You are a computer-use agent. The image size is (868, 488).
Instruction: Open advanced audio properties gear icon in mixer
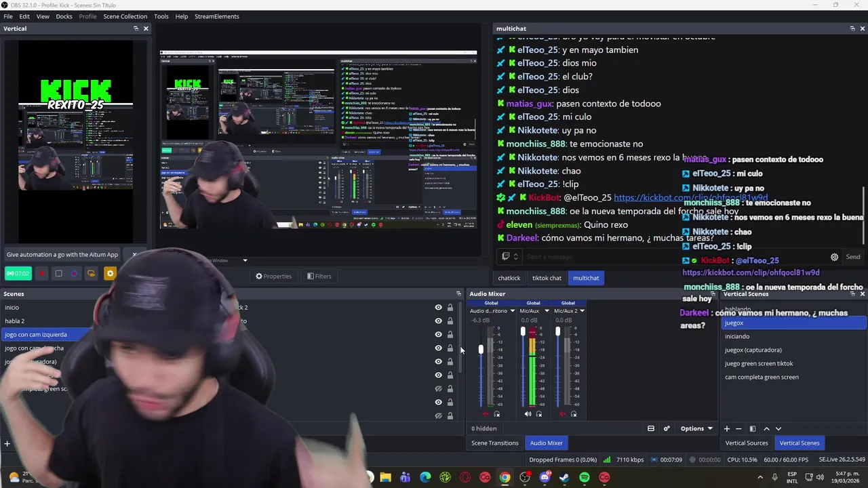click(x=667, y=428)
